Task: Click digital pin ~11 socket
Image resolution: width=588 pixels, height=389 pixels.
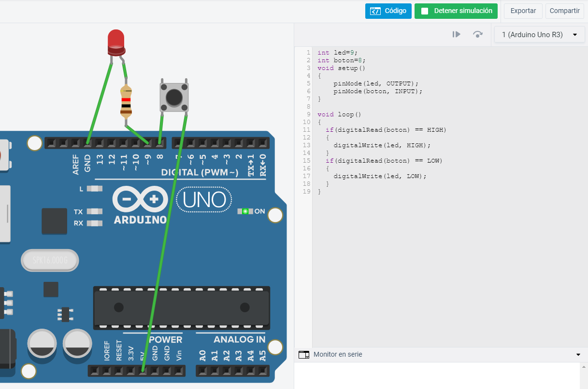Action: pyautogui.click(x=124, y=143)
